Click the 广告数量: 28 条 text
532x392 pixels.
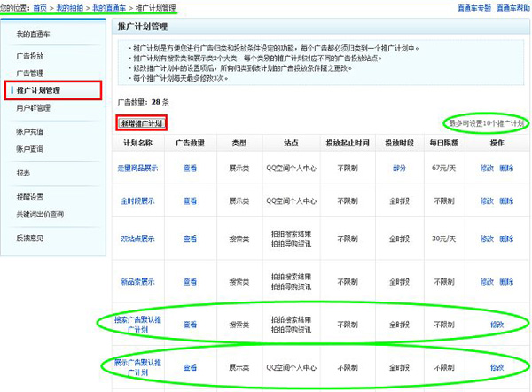click(x=143, y=102)
